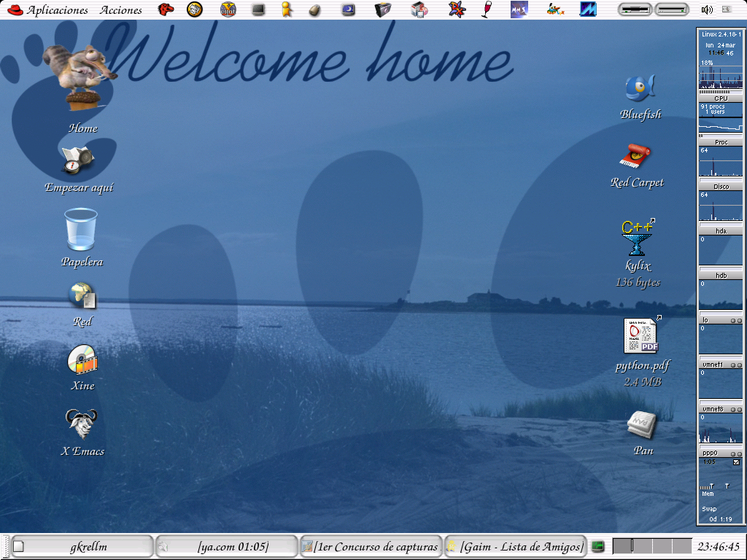The height and width of the screenshot is (560, 747).
Task: Open the Red network desktop icon
Action: (82, 305)
